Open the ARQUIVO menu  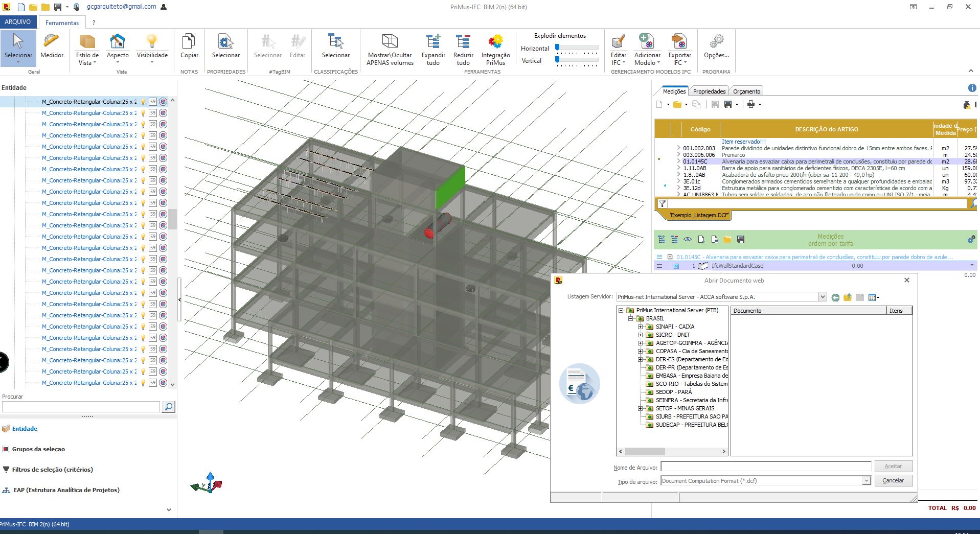pos(18,22)
